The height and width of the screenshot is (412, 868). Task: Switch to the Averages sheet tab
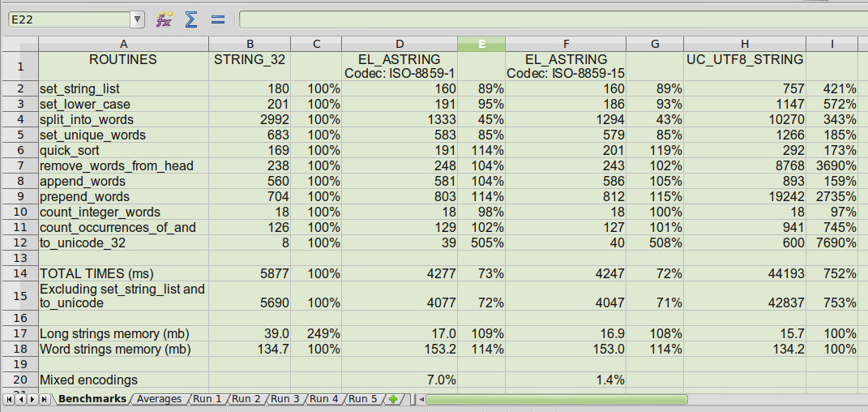159,399
